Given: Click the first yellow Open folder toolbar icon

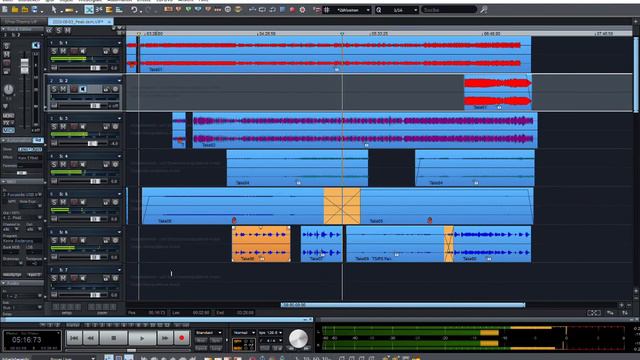Looking at the screenshot, I should click(x=15, y=9).
